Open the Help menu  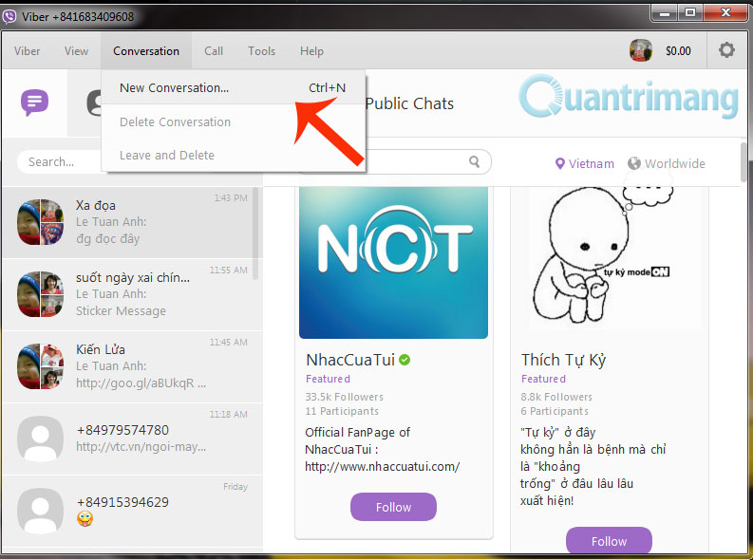click(x=311, y=51)
